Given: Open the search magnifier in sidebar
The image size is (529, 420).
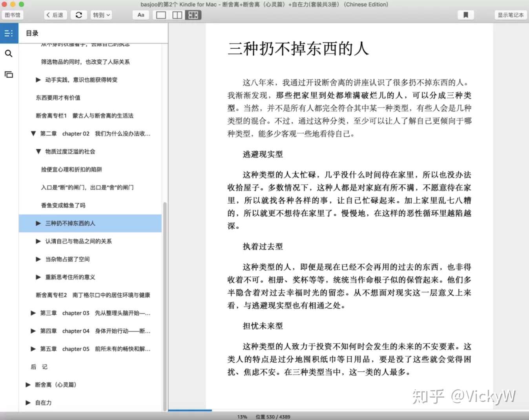Looking at the screenshot, I should [9, 53].
